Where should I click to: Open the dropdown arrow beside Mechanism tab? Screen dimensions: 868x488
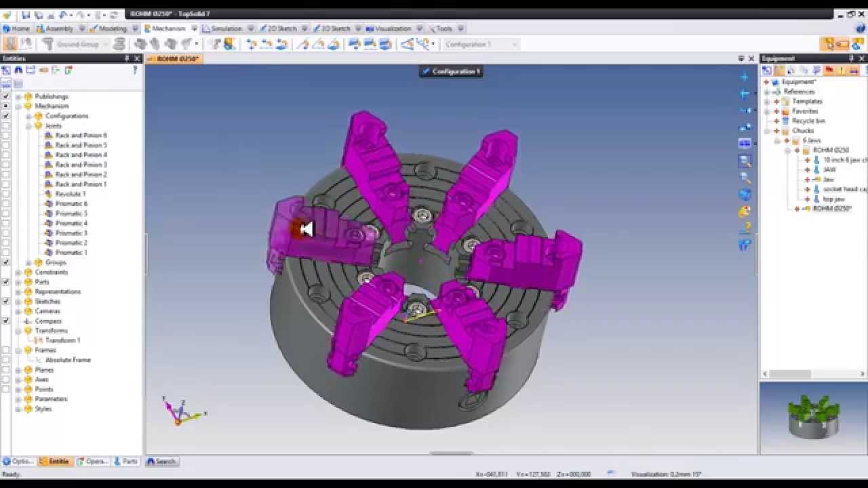(x=195, y=28)
